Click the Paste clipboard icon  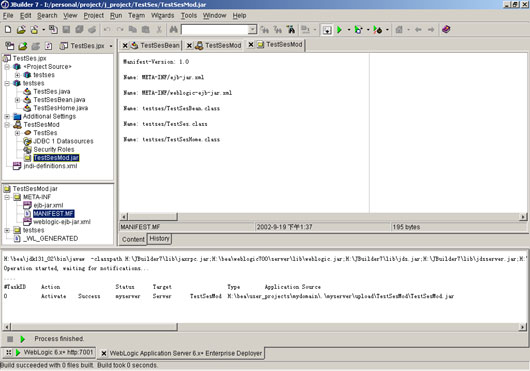pos(146,30)
